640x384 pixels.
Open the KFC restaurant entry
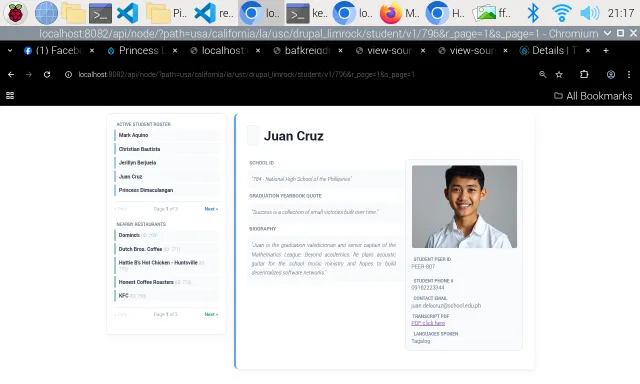[167, 295]
